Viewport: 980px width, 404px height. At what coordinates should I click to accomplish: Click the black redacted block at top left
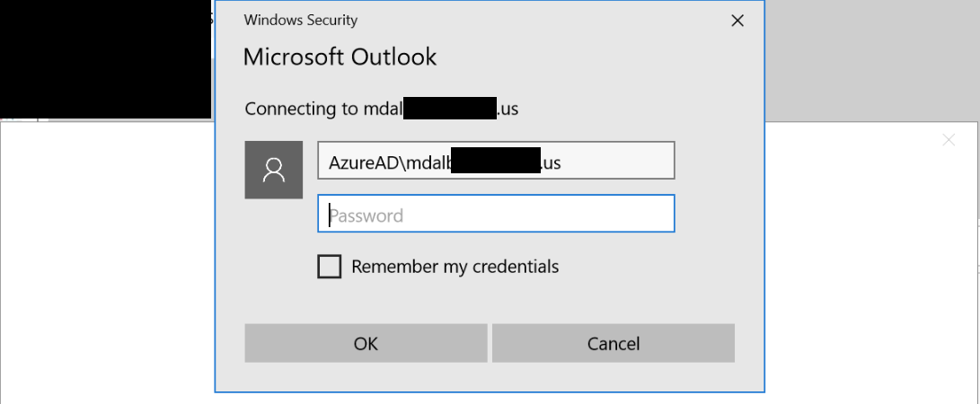105,59
